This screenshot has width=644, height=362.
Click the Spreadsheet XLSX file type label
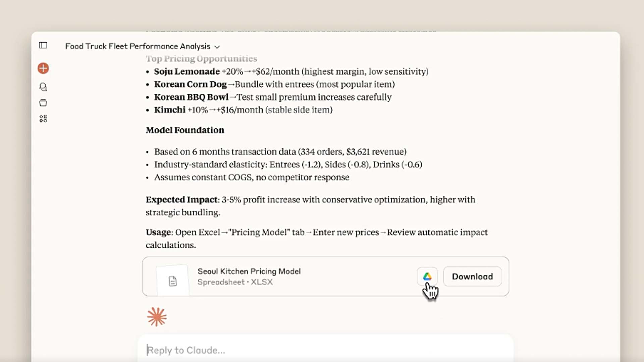[x=235, y=282]
